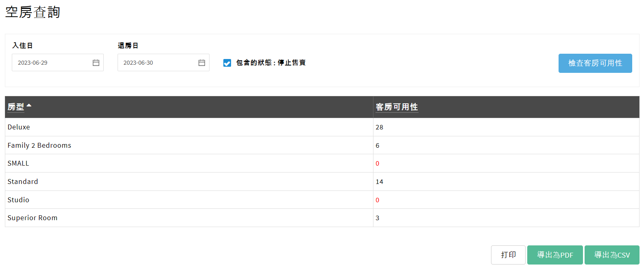Screen dimensions: 644x269
Task: Export results with 導出為PDF
Action: [x=555, y=255]
